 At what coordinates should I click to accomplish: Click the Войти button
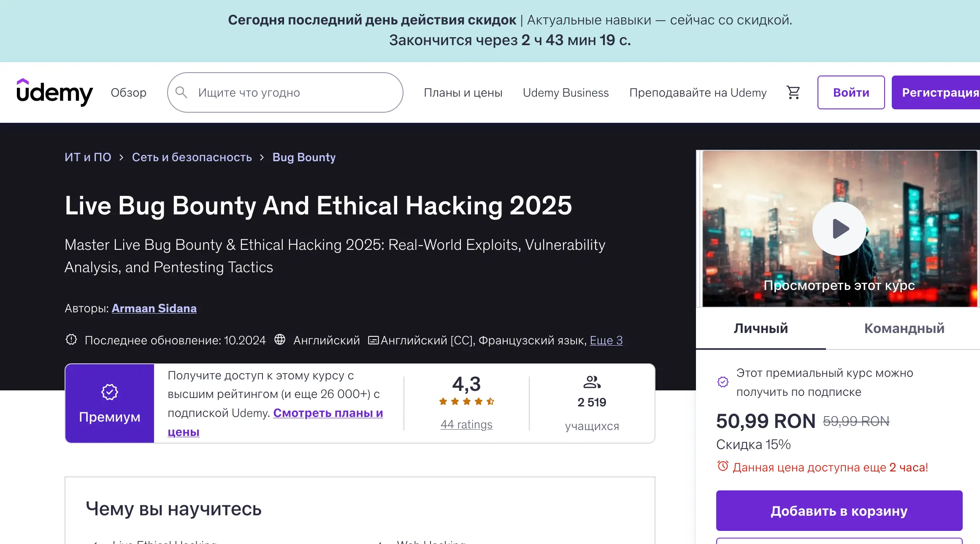tap(850, 92)
